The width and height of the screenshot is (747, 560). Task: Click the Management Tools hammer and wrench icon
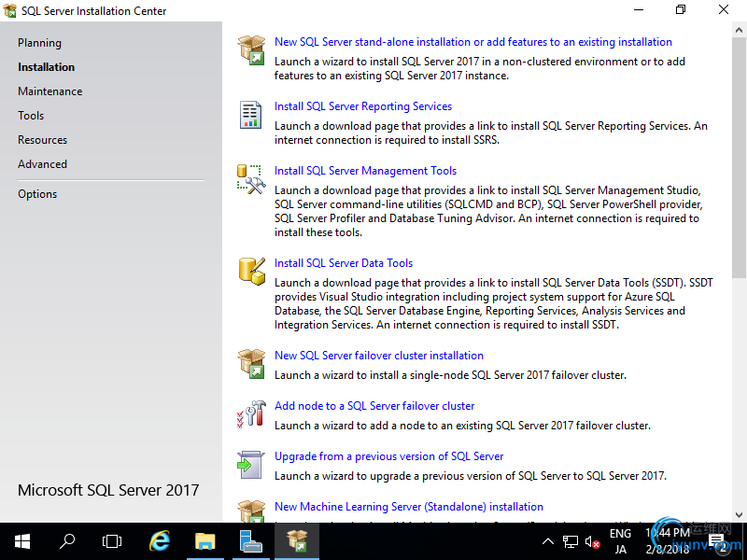coord(251,179)
